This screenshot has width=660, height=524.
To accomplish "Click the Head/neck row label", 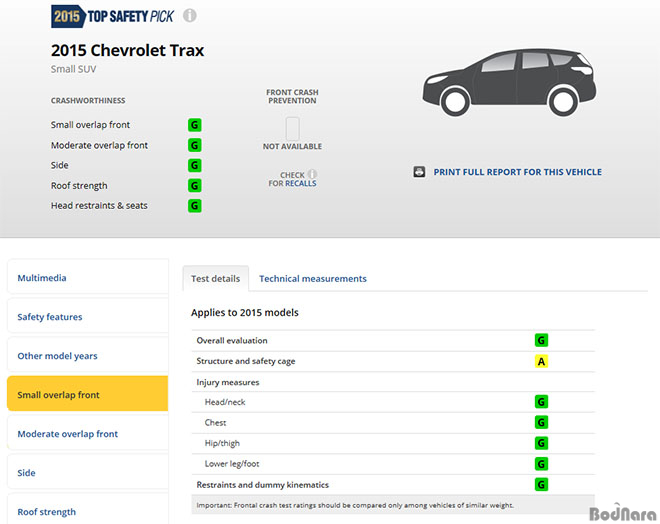I will click(x=225, y=402).
